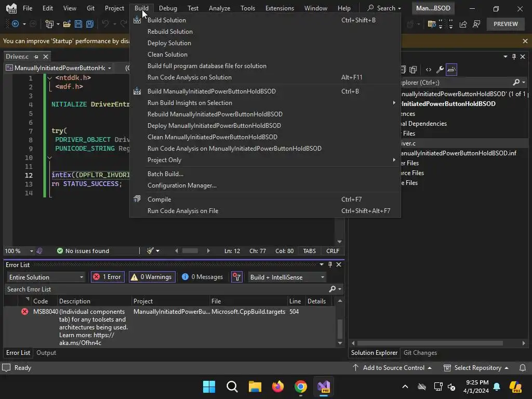This screenshot has height=399, width=532.
Task: Toggle the Error List build-only filter funnel
Action: pos(236,277)
